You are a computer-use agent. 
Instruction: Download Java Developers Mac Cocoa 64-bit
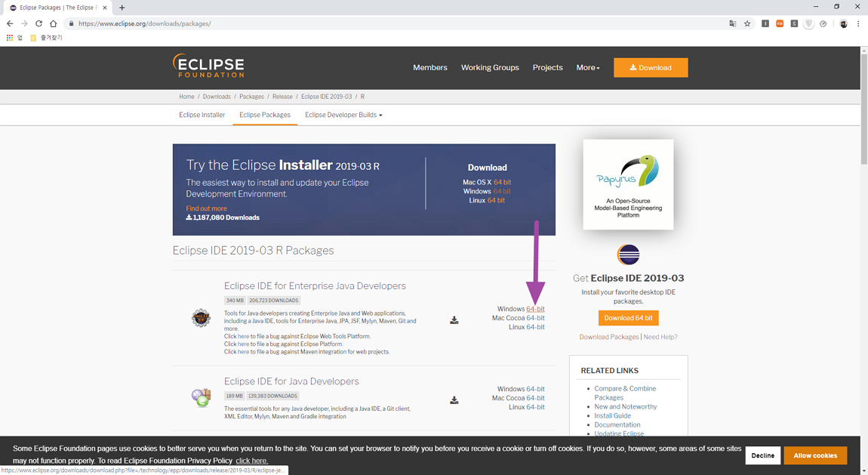[535, 398]
